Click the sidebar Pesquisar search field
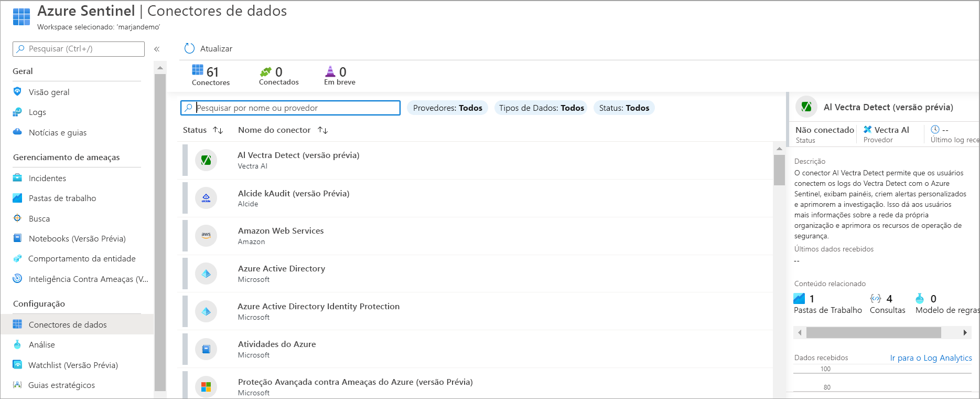 (79, 49)
